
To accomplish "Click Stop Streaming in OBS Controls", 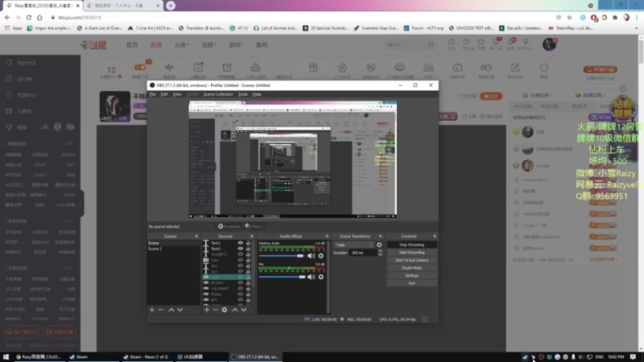I will click(x=411, y=245).
